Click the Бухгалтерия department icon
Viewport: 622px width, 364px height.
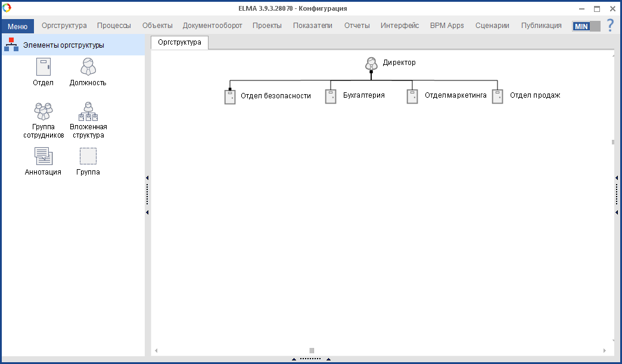pos(331,97)
